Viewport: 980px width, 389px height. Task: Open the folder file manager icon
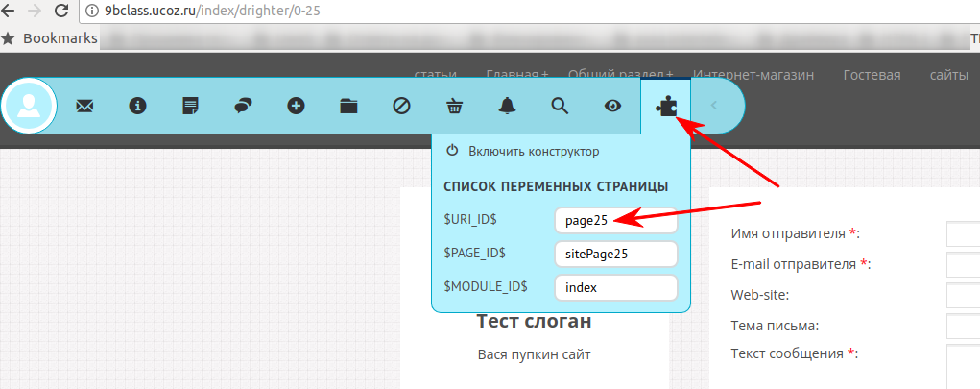coord(349,107)
